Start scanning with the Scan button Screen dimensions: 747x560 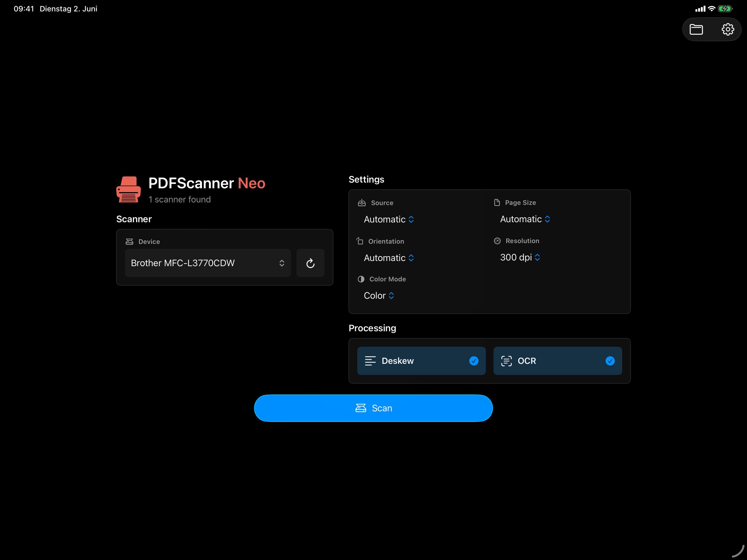pyautogui.click(x=373, y=408)
